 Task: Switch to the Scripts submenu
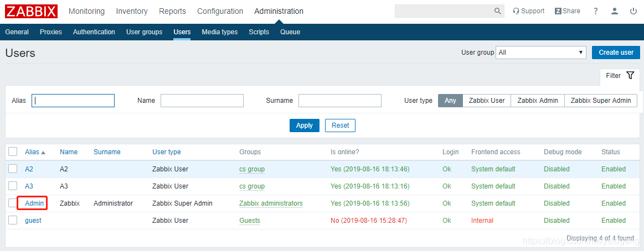(259, 32)
